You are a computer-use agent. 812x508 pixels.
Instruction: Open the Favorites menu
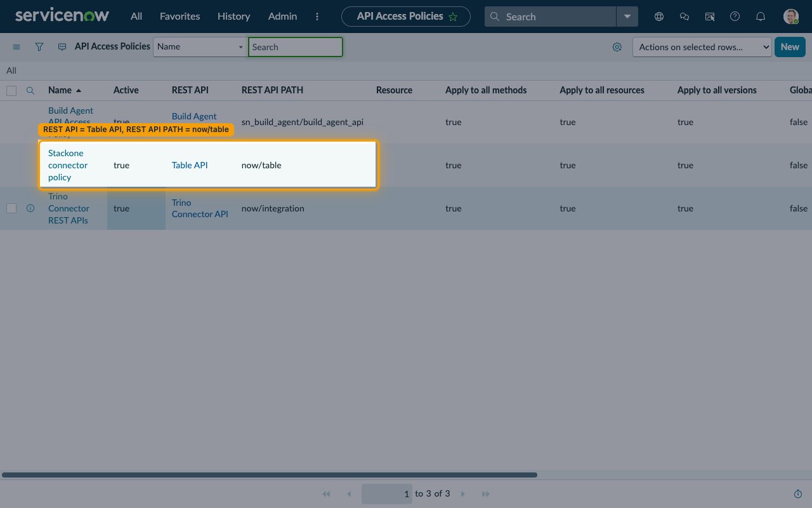pos(180,17)
